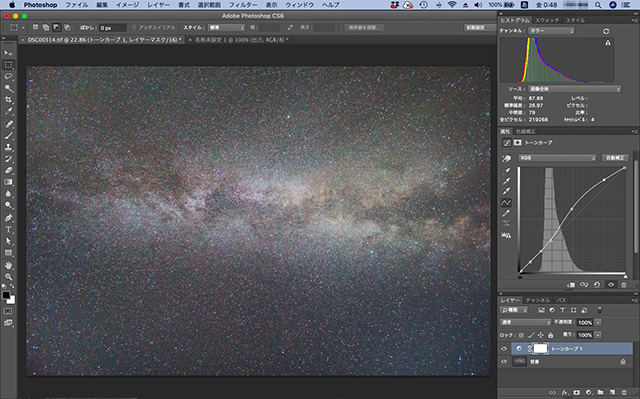Screen dimensions: 640x399
Task: Select edit points curve mode icon
Action: coord(506,202)
